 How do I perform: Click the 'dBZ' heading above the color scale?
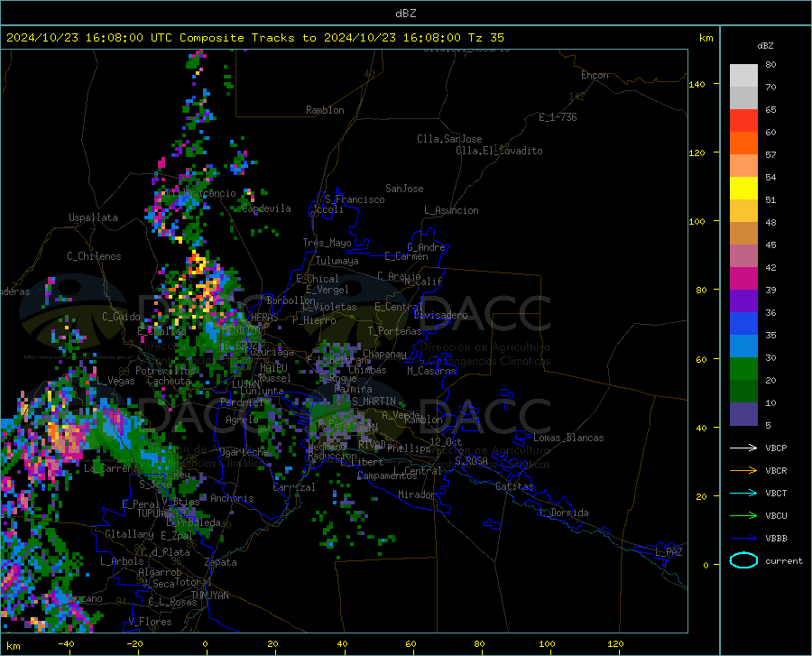pyautogui.click(x=765, y=45)
